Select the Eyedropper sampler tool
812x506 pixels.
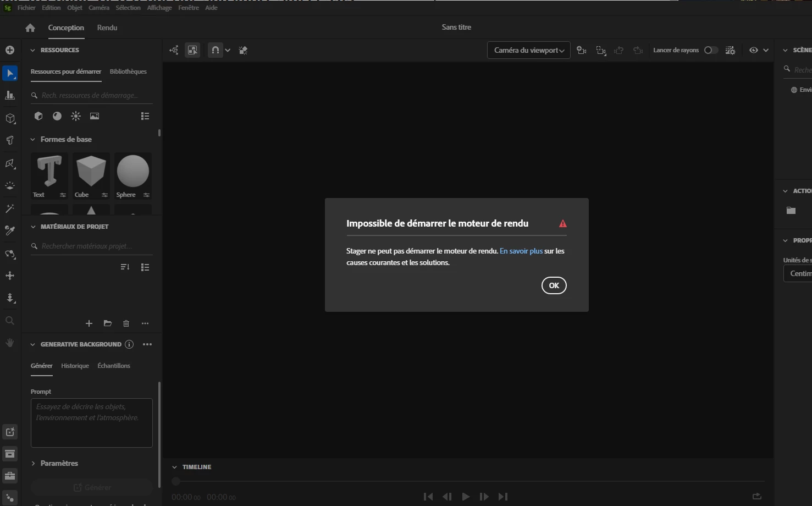click(x=10, y=230)
